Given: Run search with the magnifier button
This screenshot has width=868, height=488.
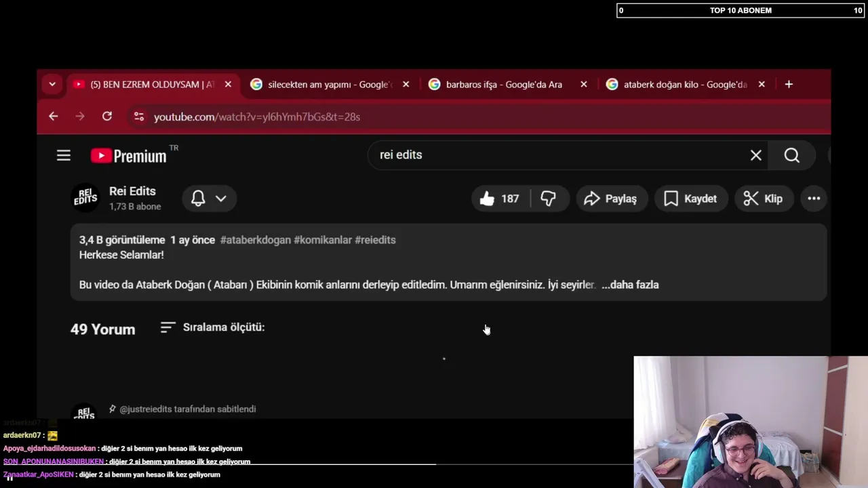Looking at the screenshot, I should 792,155.
